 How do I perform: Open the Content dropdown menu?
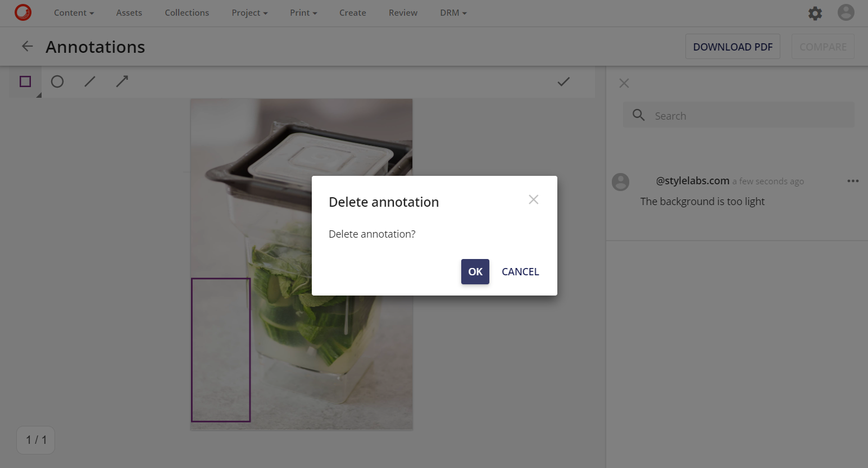[74, 12]
